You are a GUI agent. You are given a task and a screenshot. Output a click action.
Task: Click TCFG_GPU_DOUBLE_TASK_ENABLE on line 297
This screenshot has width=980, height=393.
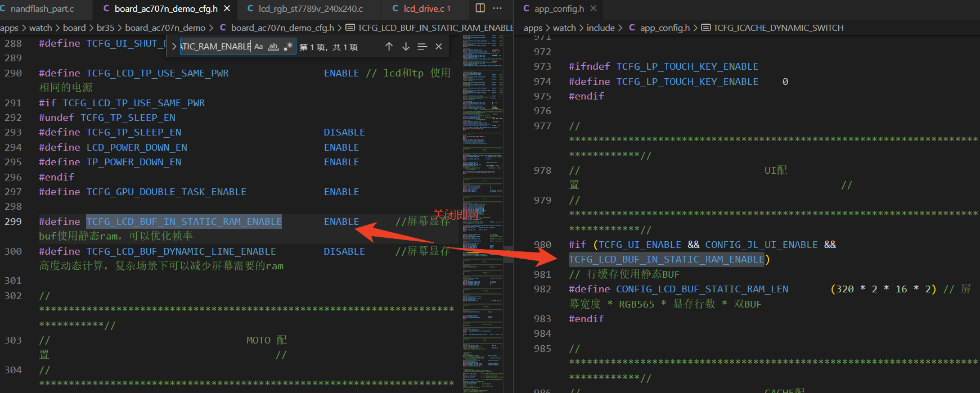pyautogui.click(x=166, y=192)
